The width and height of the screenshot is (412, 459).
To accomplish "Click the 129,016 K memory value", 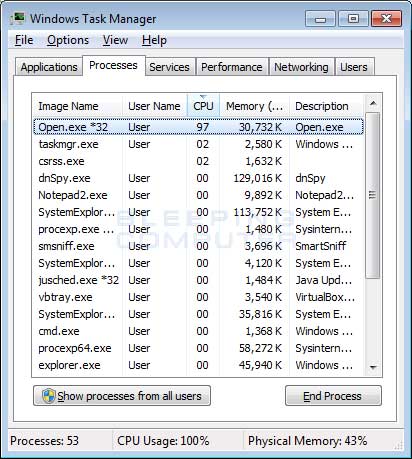I will [x=258, y=178].
